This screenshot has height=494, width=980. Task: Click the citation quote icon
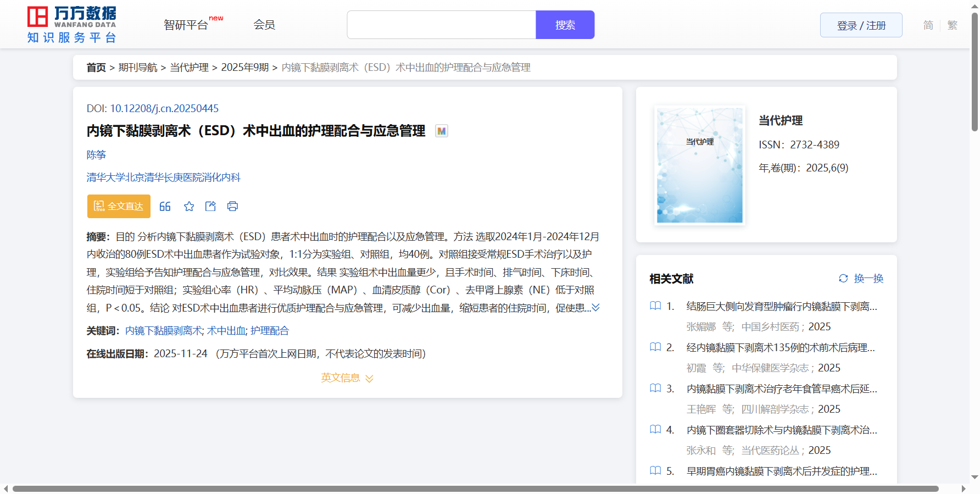(165, 207)
